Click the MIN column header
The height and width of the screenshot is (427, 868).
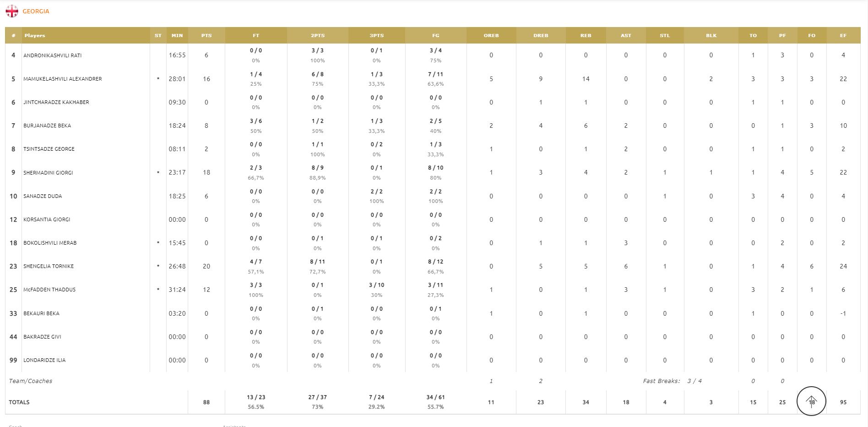(177, 35)
